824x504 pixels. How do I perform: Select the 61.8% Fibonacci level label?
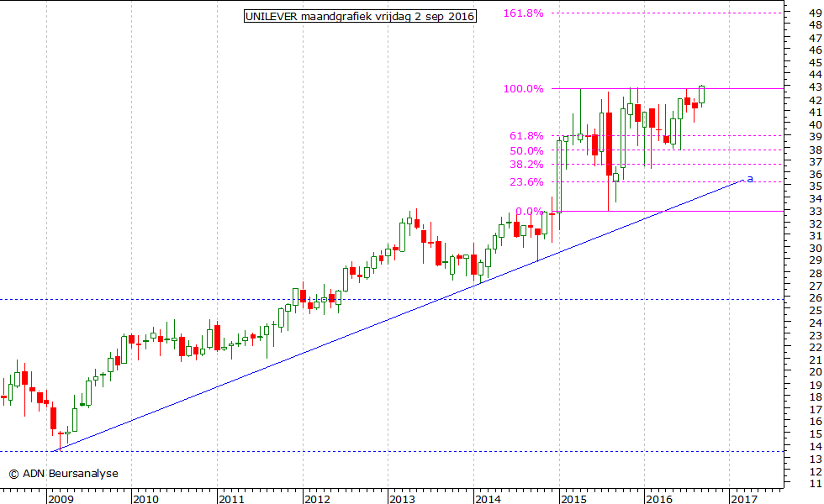click(x=526, y=136)
